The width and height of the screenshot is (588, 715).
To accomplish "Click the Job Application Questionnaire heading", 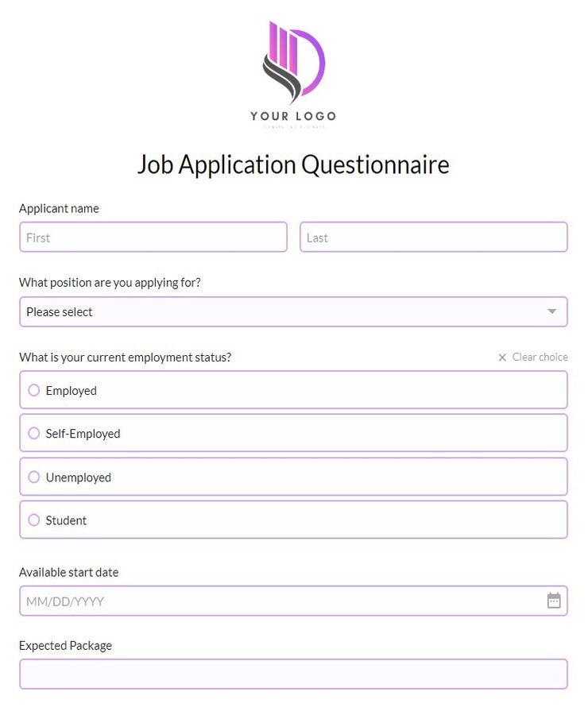I will pyautogui.click(x=293, y=164).
